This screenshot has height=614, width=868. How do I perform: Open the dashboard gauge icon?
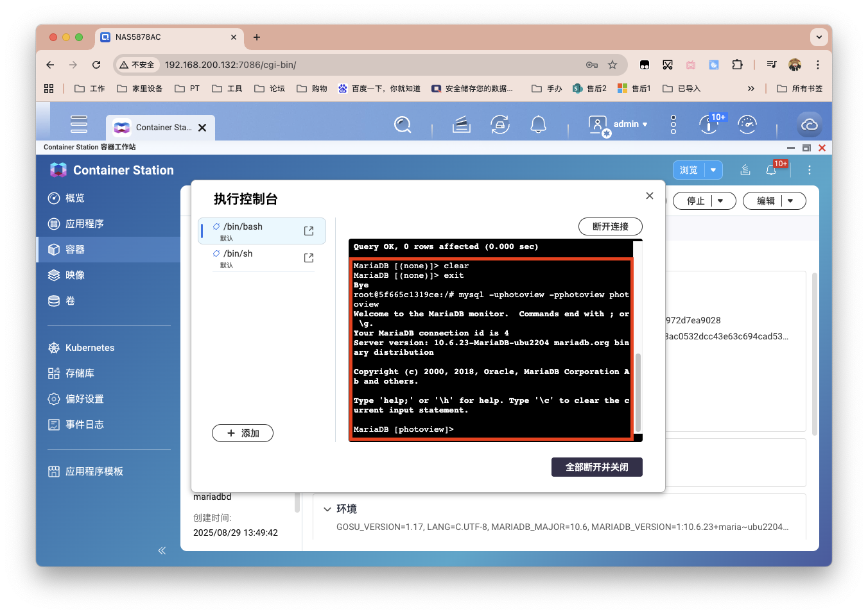click(x=747, y=124)
